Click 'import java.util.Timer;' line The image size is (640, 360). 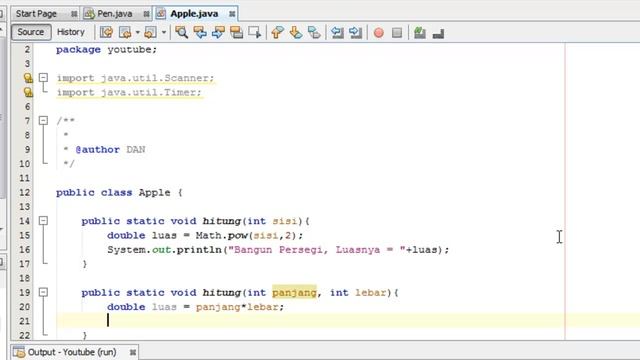(129, 92)
